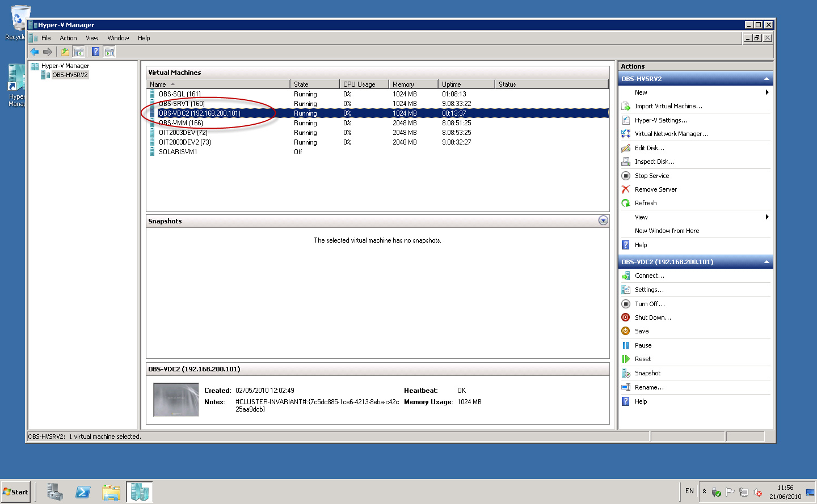
Task: Rename the OBS-VDC2 virtual machine
Action: coord(649,387)
